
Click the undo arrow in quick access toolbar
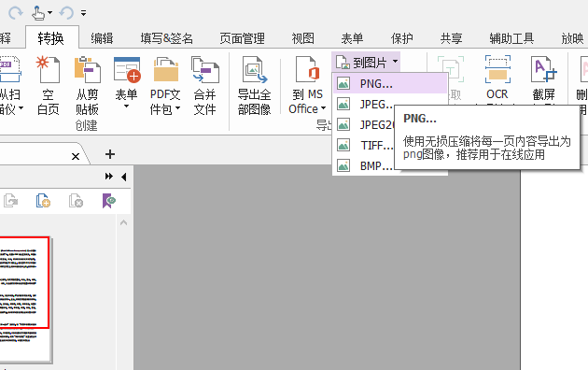click(x=66, y=13)
